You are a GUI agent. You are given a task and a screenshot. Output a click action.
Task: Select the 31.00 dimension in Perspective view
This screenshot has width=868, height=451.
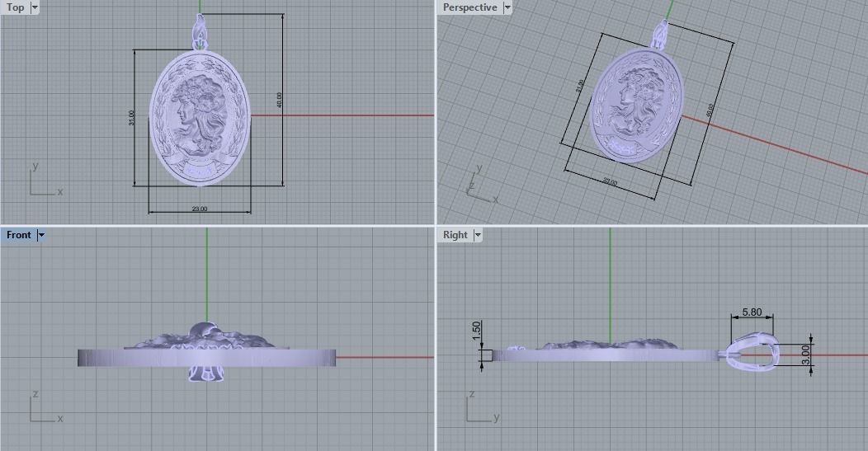(x=579, y=87)
